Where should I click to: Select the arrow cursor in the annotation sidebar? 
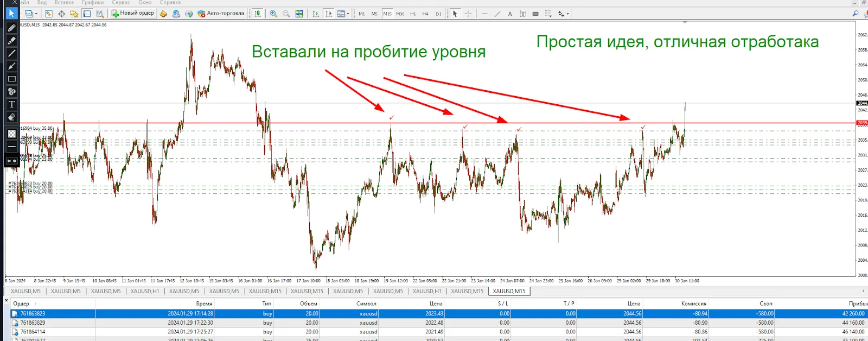(11, 13)
